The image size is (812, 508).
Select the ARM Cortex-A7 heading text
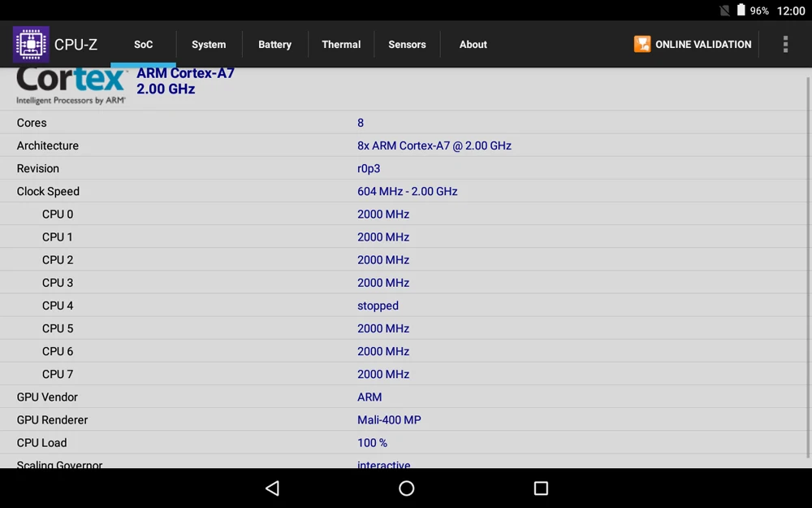click(x=185, y=73)
